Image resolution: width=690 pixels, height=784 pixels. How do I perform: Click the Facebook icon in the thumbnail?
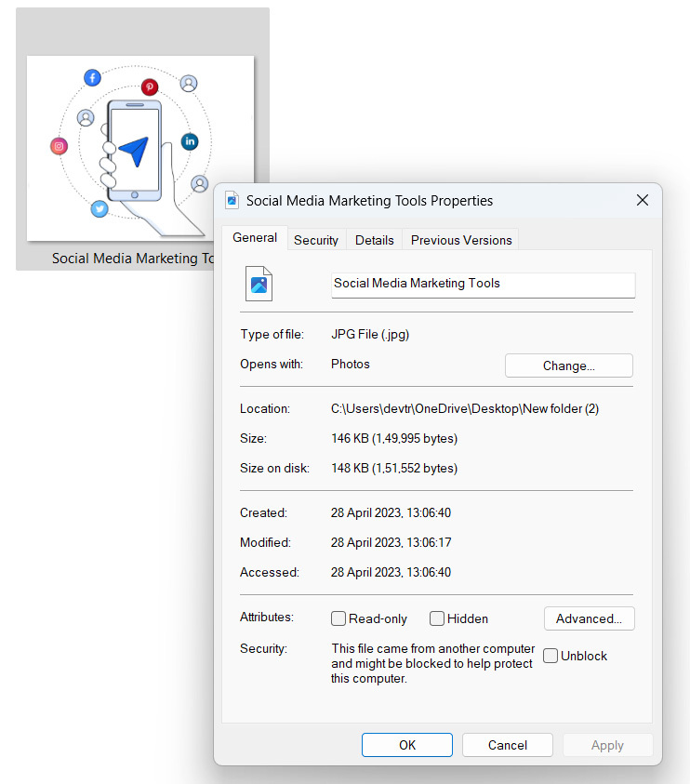[x=92, y=78]
